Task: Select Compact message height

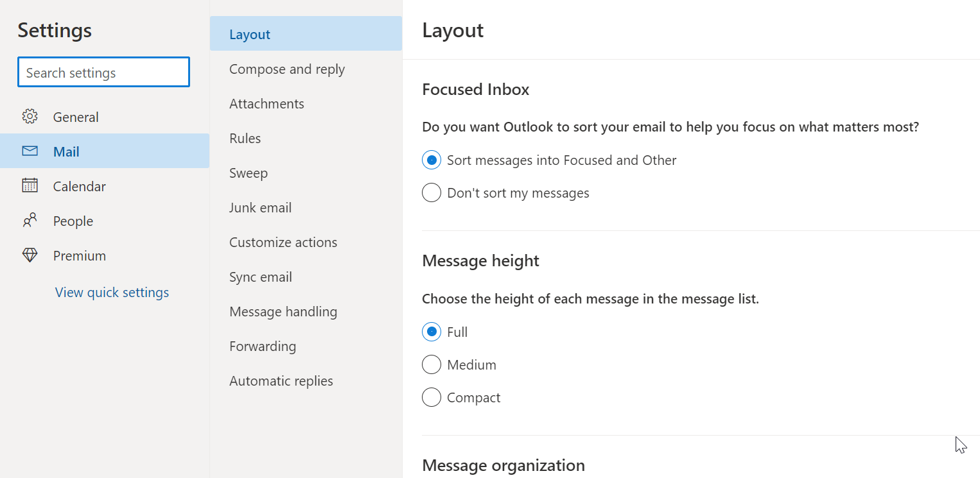Action: tap(431, 397)
